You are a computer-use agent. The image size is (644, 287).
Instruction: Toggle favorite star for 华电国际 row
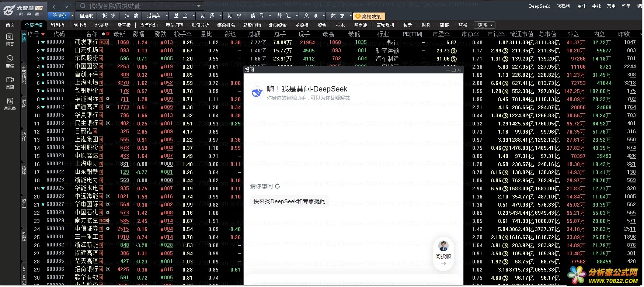(43, 205)
